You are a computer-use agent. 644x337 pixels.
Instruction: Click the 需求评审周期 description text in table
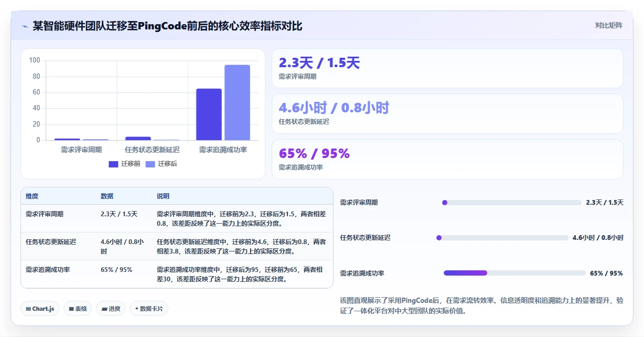tap(241, 218)
